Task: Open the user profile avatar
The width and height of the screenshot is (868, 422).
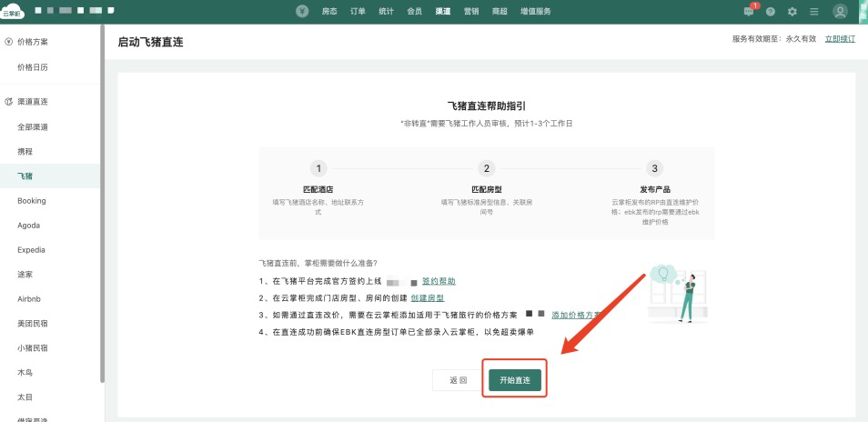Action: tap(840, 12)
